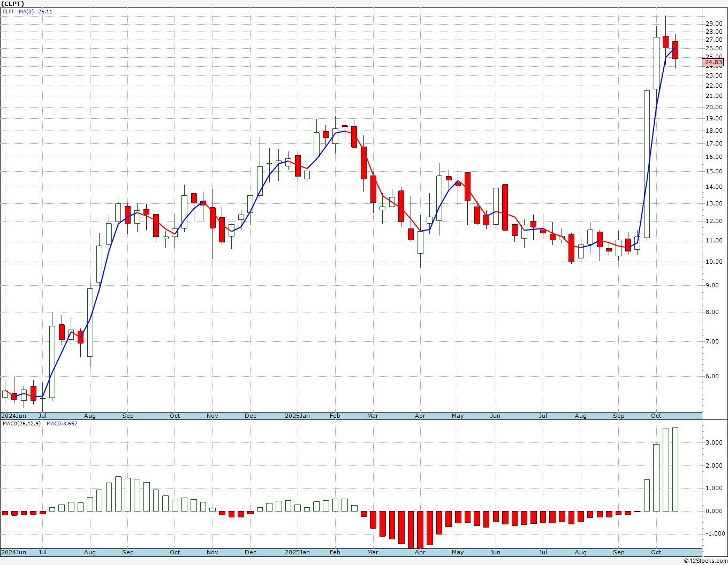This screenshot has width=728, height=565.
Task: Select the 14.00 price axis label
Action: 714,187
